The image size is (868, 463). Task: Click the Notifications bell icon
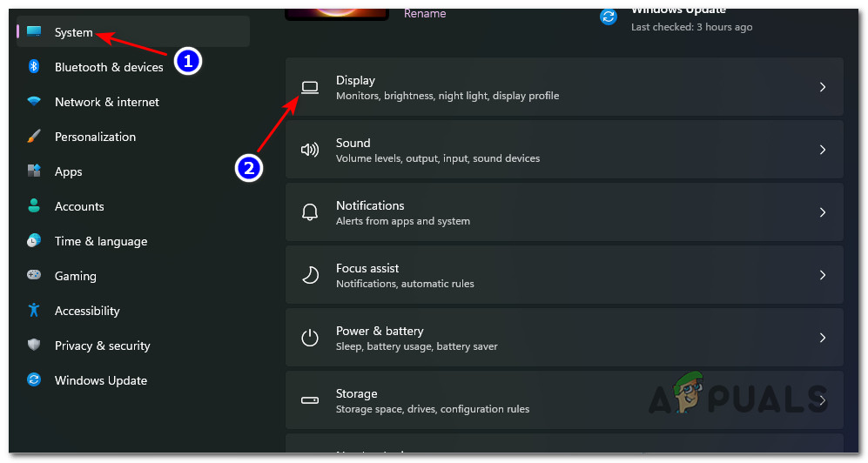click(x=309, y=212)
